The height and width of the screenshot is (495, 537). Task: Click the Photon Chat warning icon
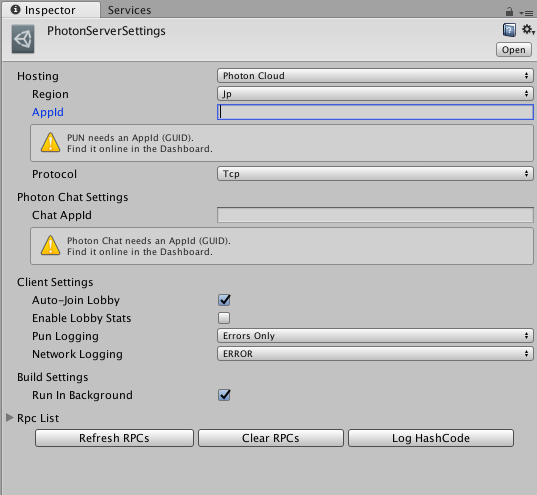pyautogui.click(x=50, y=245)
